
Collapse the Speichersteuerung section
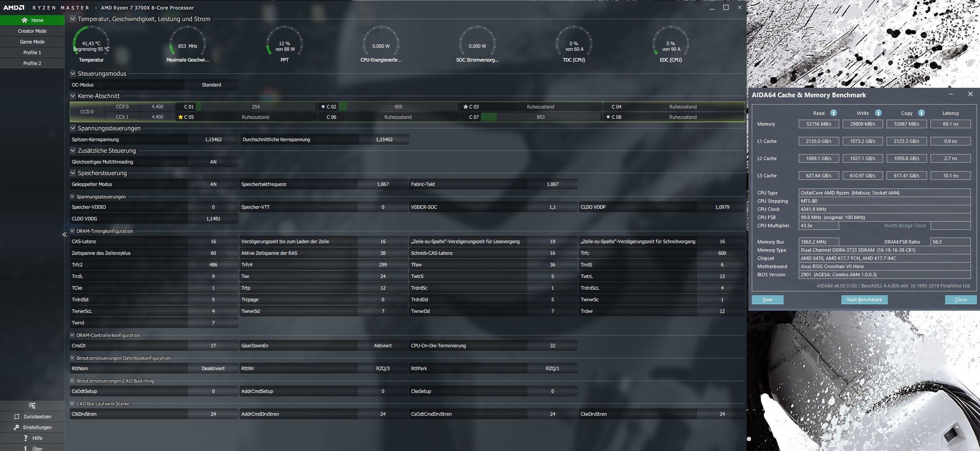(x=73, y=173)
